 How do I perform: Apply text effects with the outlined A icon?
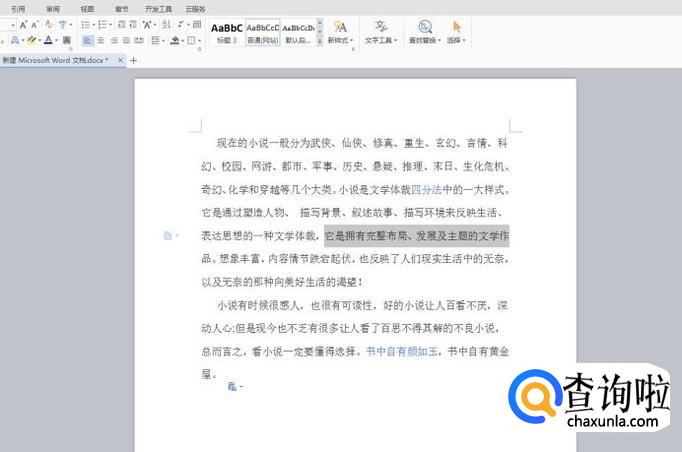pyautogui.click(x=15, y=40)
